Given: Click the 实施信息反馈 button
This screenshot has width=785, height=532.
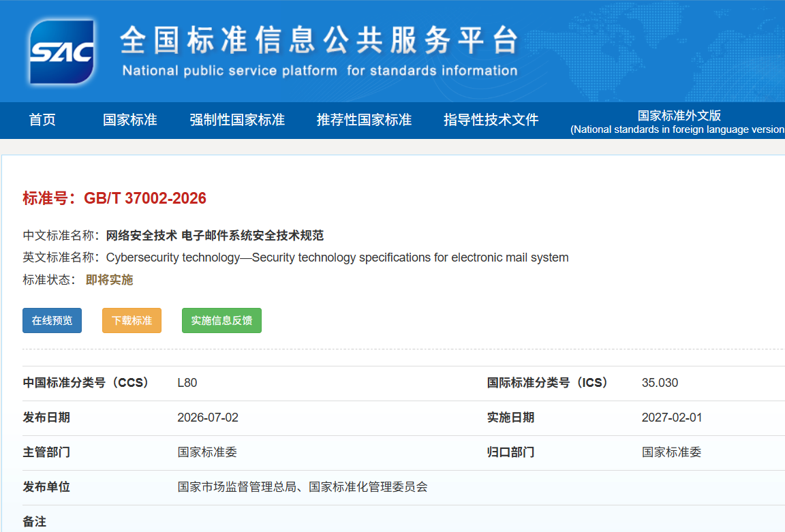Looking at the screenshot, I should [221, 320].
